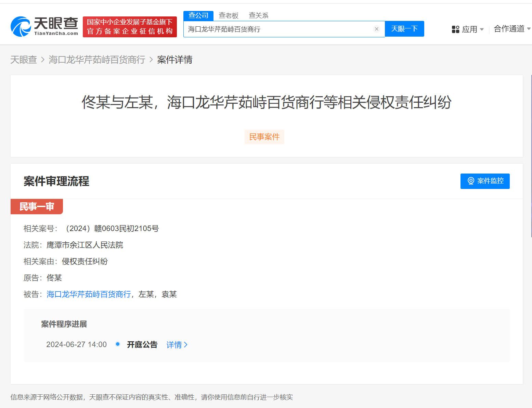The image size is (532, 408).
Task: Click the 天眼一下 search button
Action: pos(404,29)
